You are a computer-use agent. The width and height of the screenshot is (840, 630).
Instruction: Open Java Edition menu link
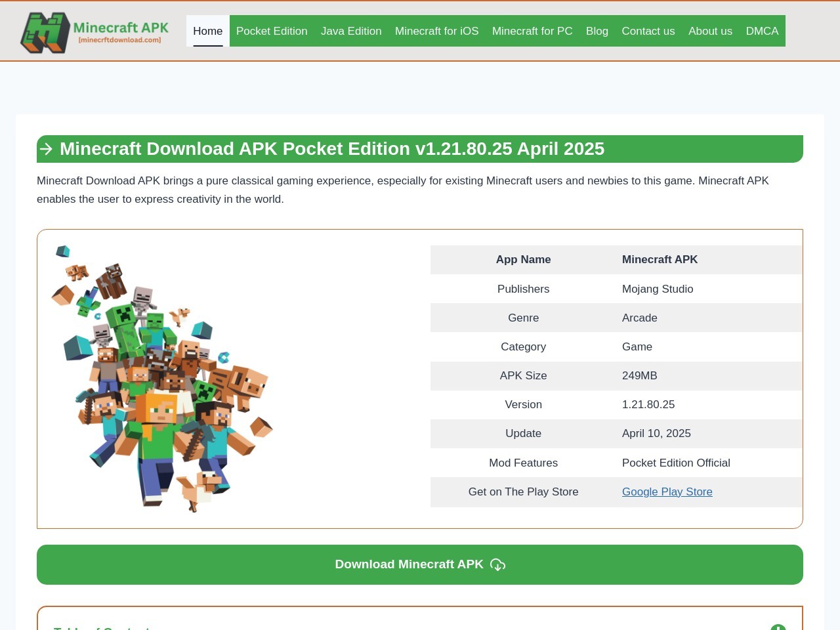pos(351,31)
